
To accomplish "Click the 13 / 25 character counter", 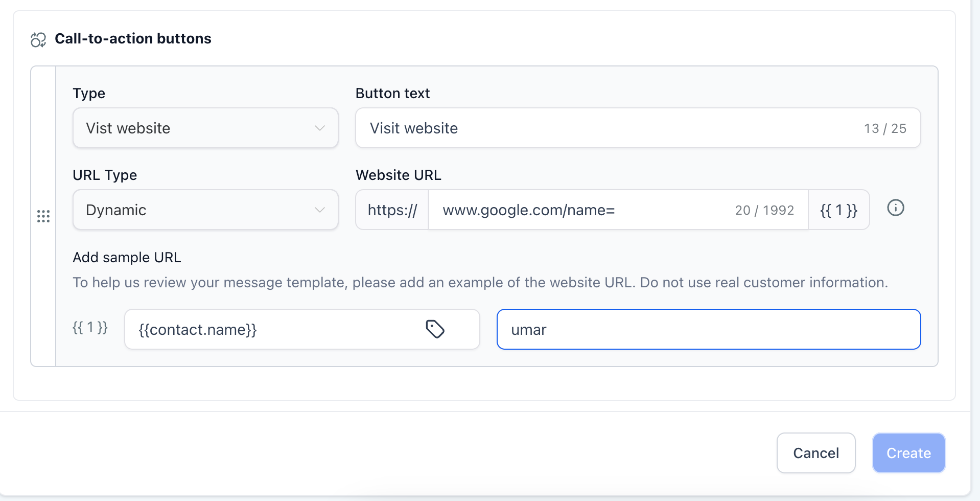I will (885, 128).
